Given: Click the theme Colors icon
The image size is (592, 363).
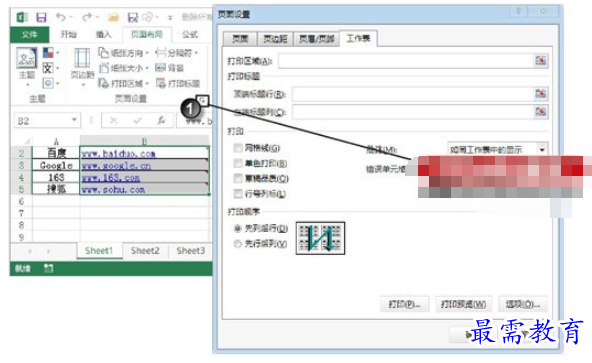Looking at the screenshot, I should click(48, 53).
